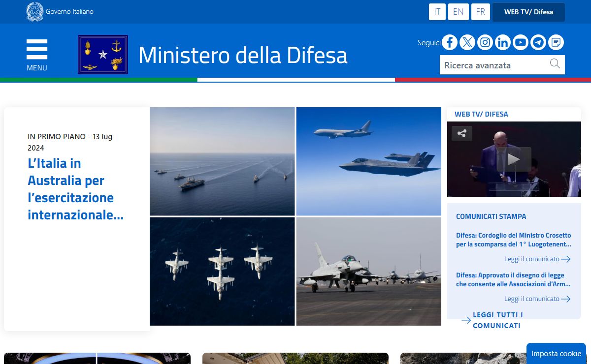Click the IN PRIMO PIANO date label
This screenshot has width=591, height=364.
click(70, 142)
